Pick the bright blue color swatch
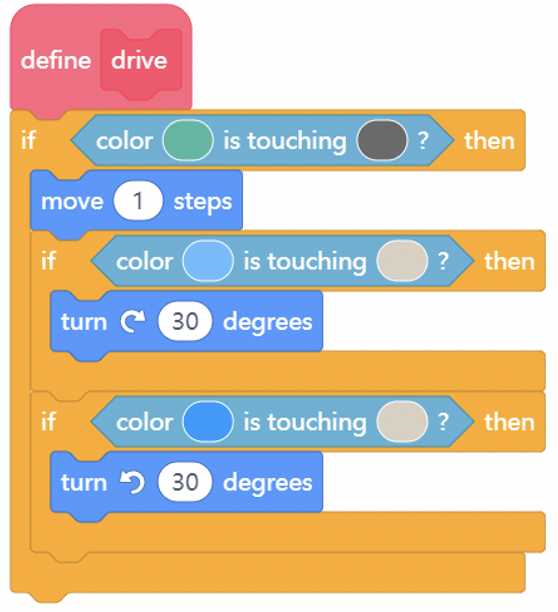Viewport: 558px width, 612px height. 208,422
